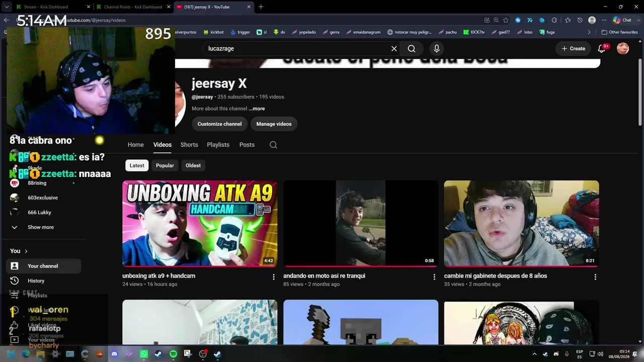Switch to the channel Playlists tab
Image resolution: width=644 pixels, height=362 pixels.
(x=218, y=145)
